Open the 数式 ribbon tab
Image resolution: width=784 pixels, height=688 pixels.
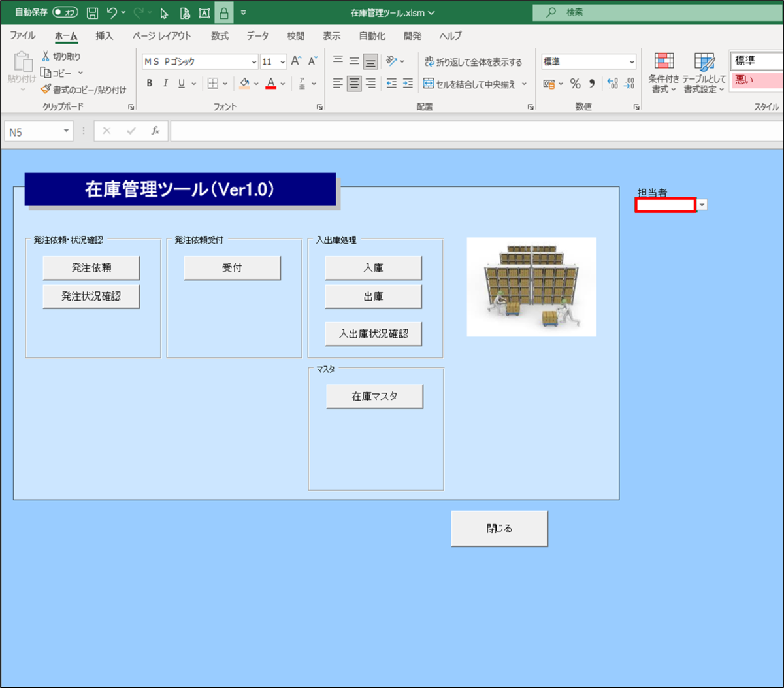pos(220,36)
